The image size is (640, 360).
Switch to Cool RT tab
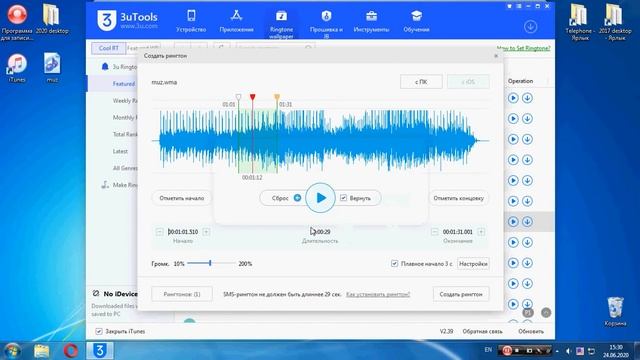(109, 48)
